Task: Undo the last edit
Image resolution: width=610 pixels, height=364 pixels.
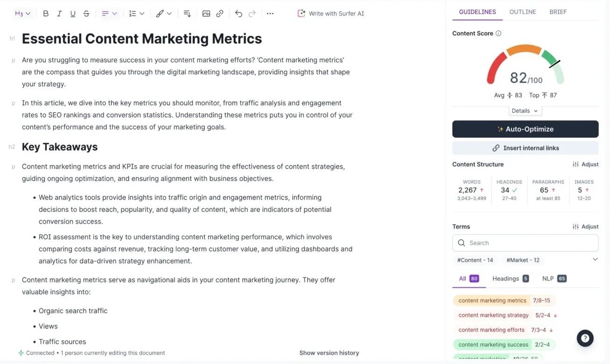Action: [238, 13]
